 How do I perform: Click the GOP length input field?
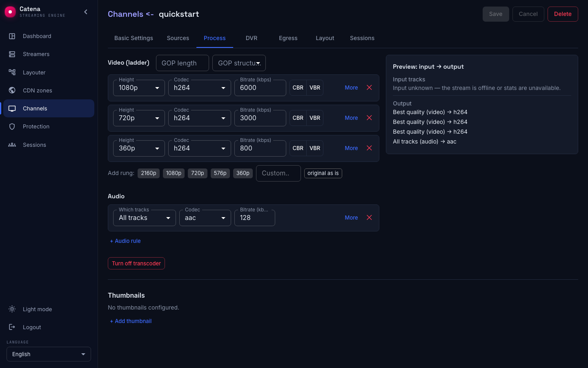(183, 63)
